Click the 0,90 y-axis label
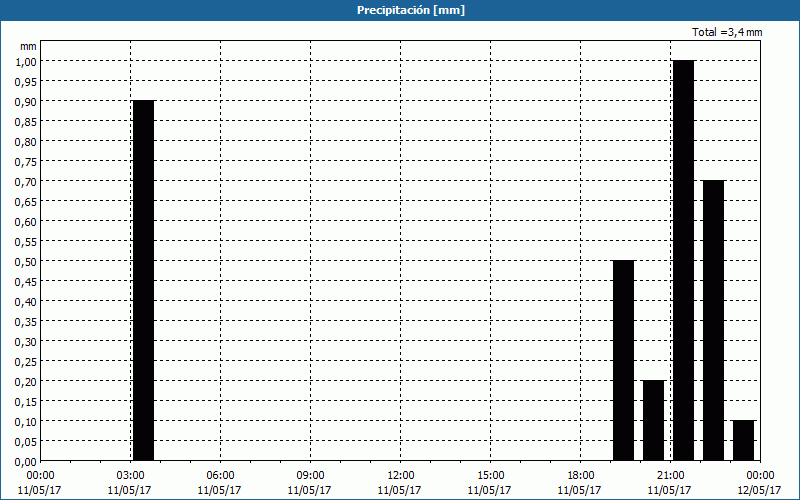 [26, 101]
